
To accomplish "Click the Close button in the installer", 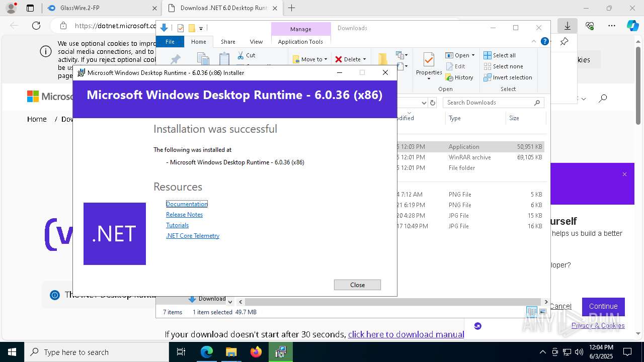I will click(357, 285).
